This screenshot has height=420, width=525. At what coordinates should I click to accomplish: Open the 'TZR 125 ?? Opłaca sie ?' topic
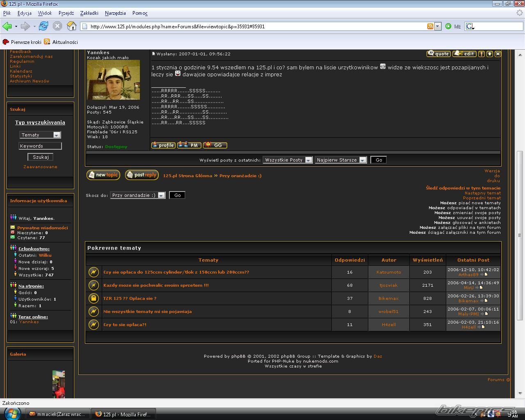(x=130, y=298)
